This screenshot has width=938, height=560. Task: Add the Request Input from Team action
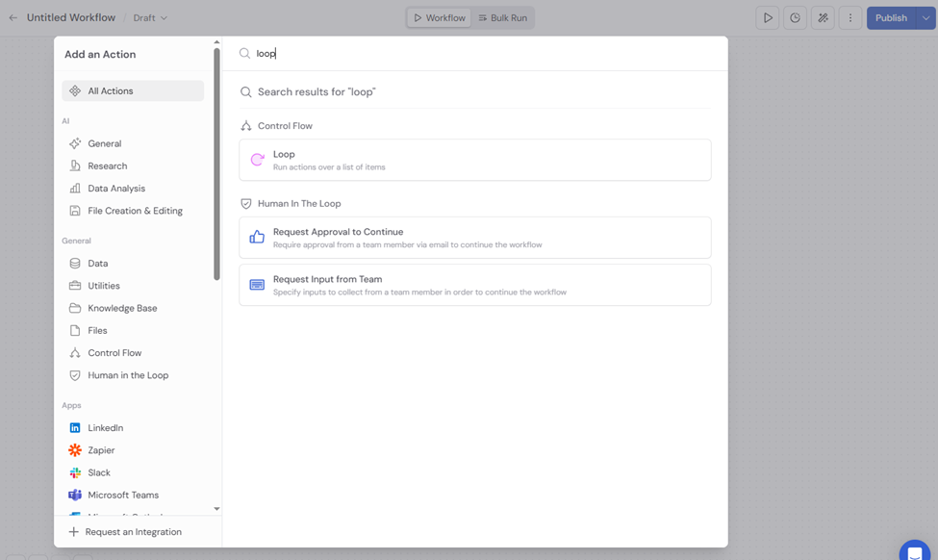point(475,285)
